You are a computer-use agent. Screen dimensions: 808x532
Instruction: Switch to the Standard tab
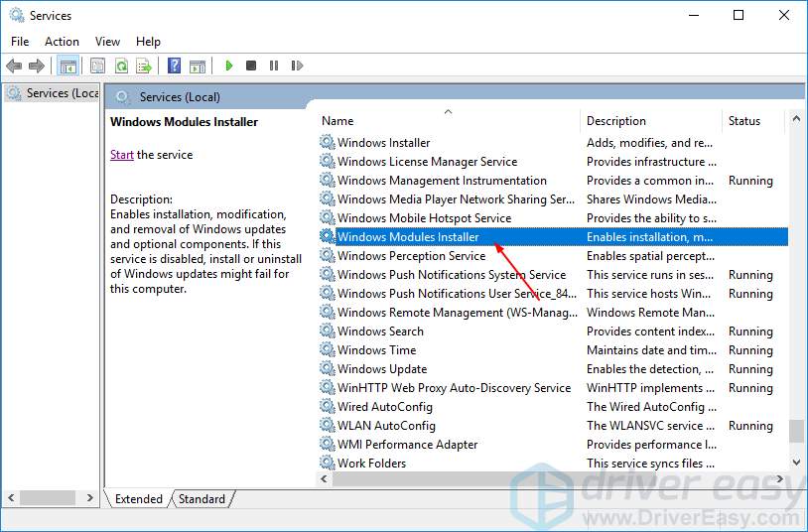pyautogui.click(x=202, y=499)
